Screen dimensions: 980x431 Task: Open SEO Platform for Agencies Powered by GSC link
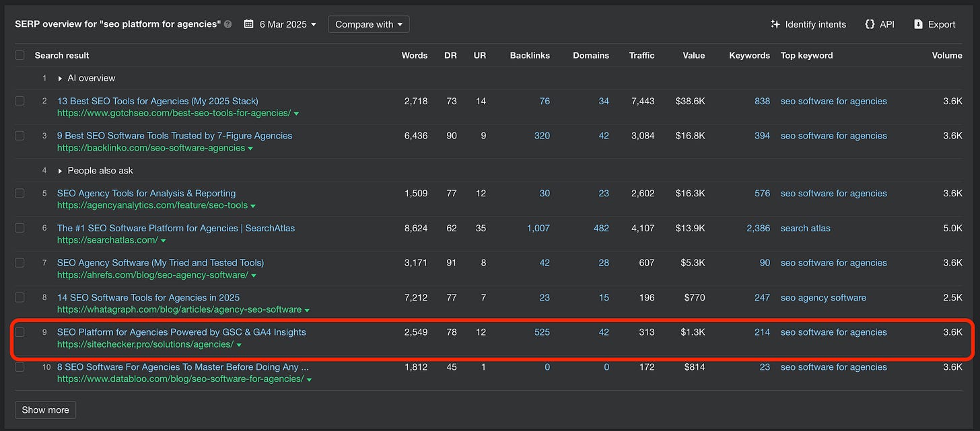pos(182,331)
